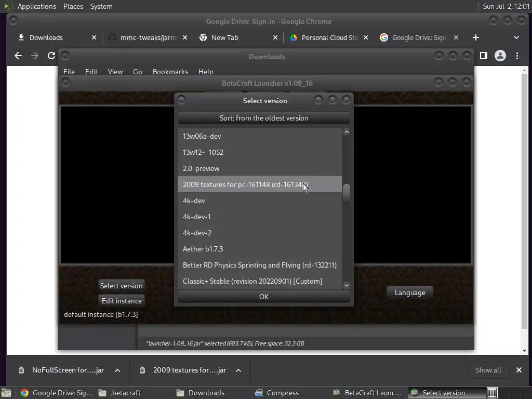Screen dimensions: 532x399
Task: Choose 2.0-preview in version list
Action: [260, 168]
